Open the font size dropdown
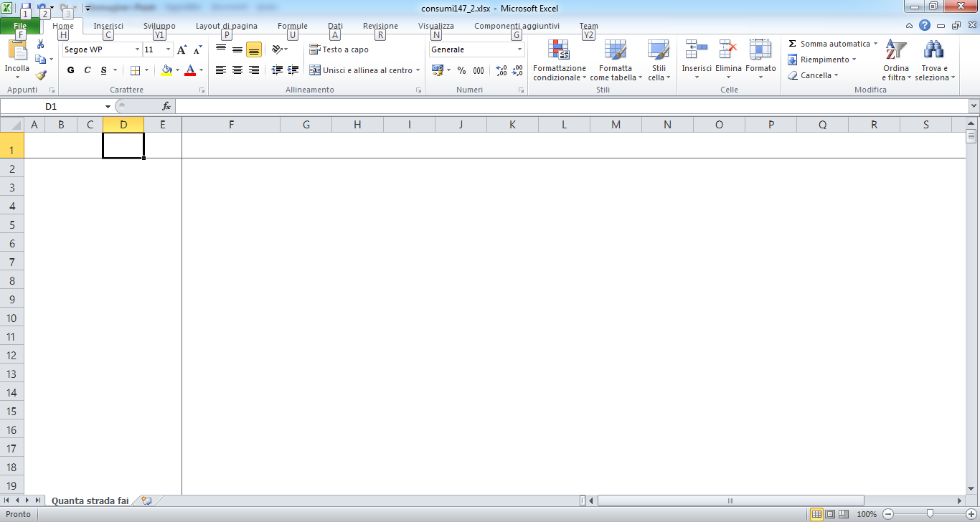The width and height of the screenshot is (980, 522). [x=169, y=49]
